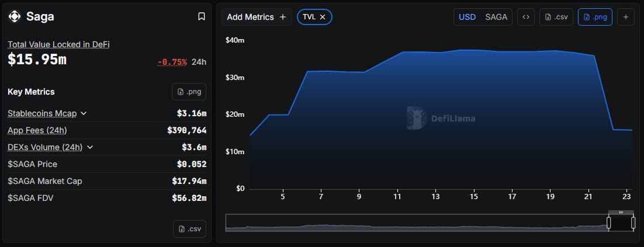
Task: Click the Saga logo icon
Action: 15,16
